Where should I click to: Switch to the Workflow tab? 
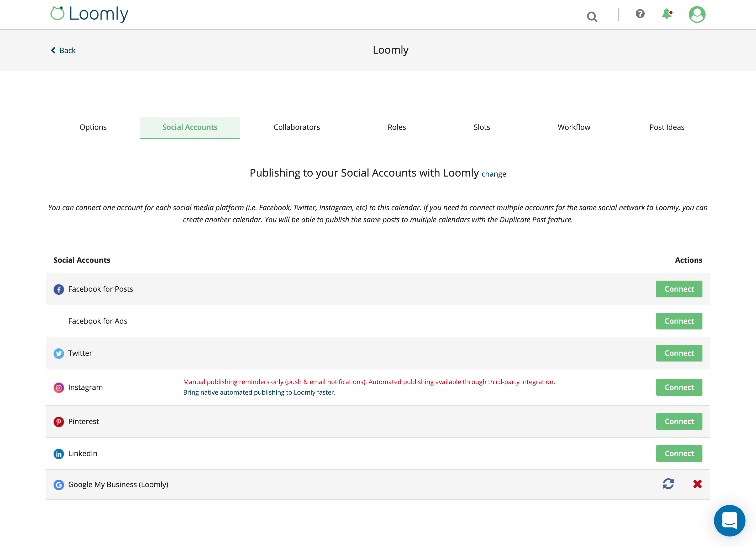(x=574, y=127)
